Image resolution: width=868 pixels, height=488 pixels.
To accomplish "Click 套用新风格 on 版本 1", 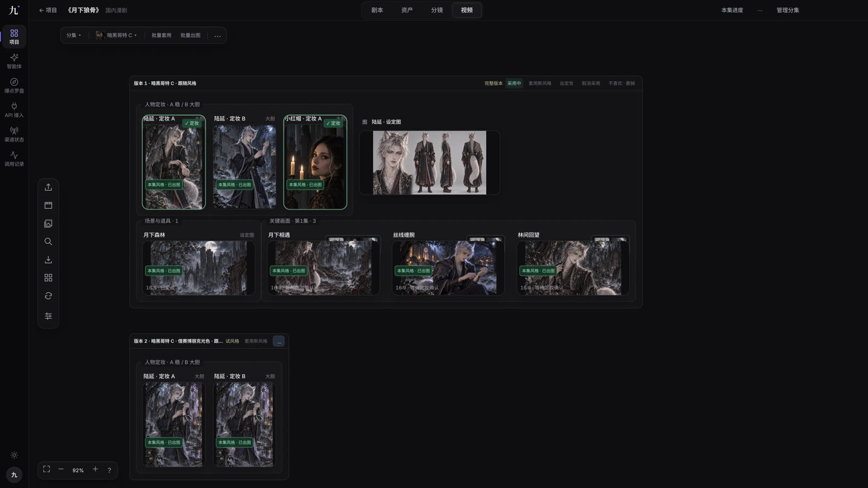I will (x=540, y=84).
